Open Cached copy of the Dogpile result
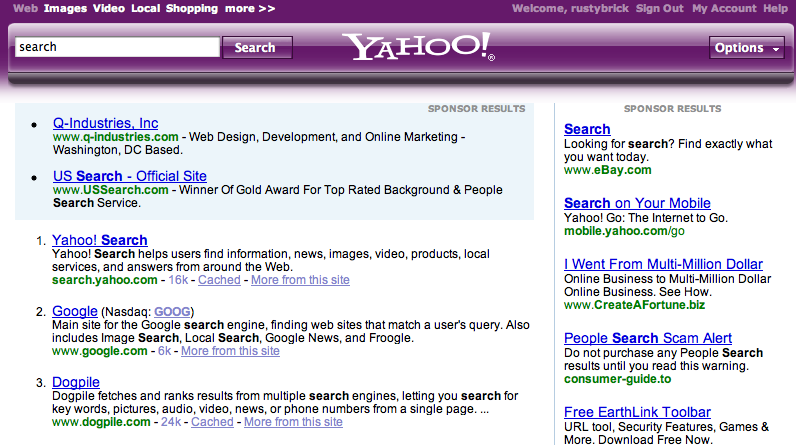 pos(212,422)
